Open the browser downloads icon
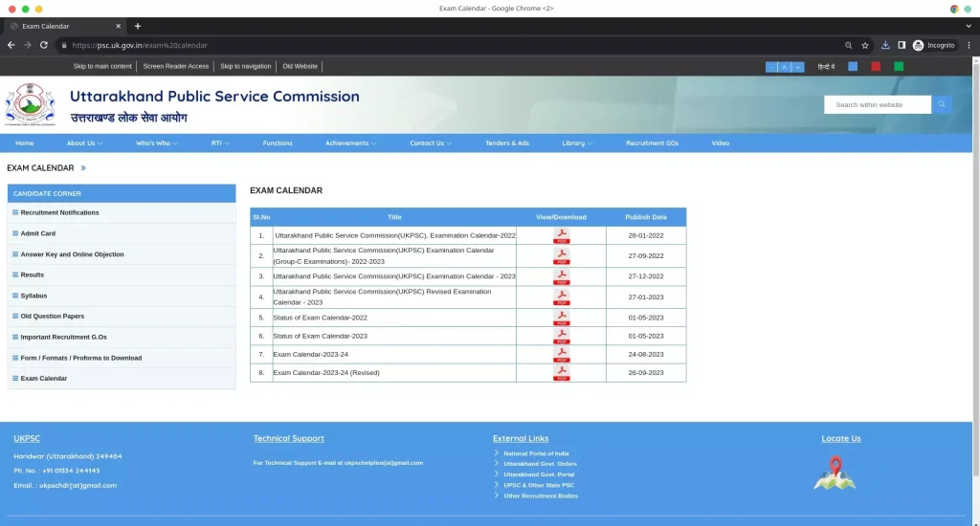The height and width of the screenshot is (526, 980). (885, 45)
